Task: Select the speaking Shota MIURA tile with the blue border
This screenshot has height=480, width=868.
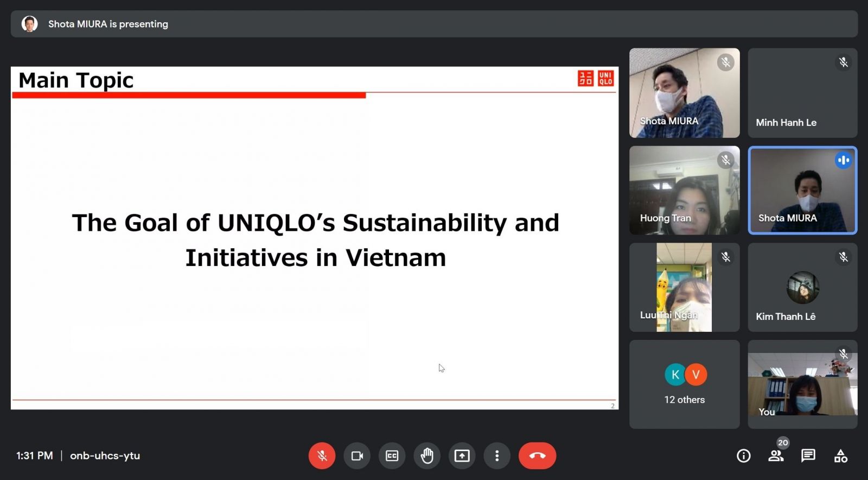Action: click(x=802, y=190)
